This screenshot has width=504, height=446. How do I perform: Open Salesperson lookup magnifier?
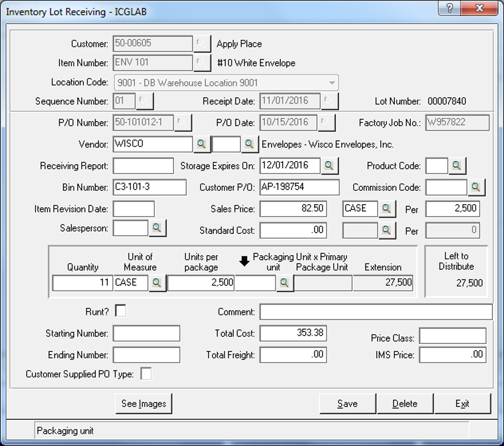(x=157, y=228)
